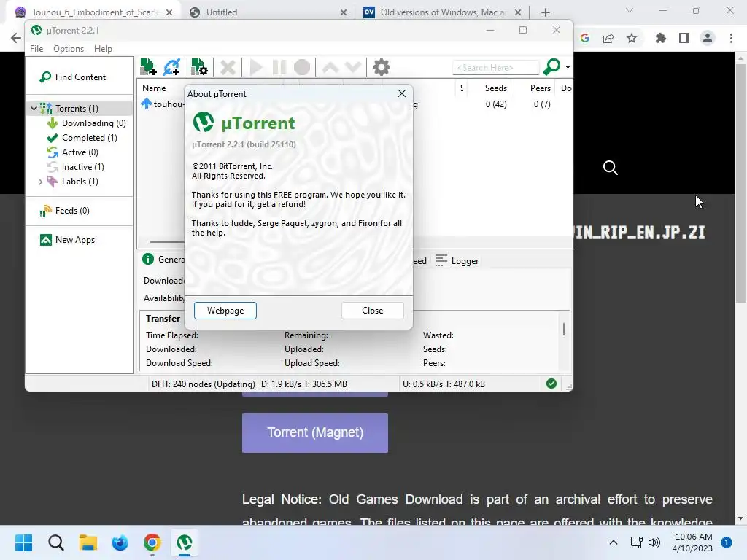Screen dimensions: 747x560
Task: Click Move Up Queue arrow icon
Action: [330, 67]
